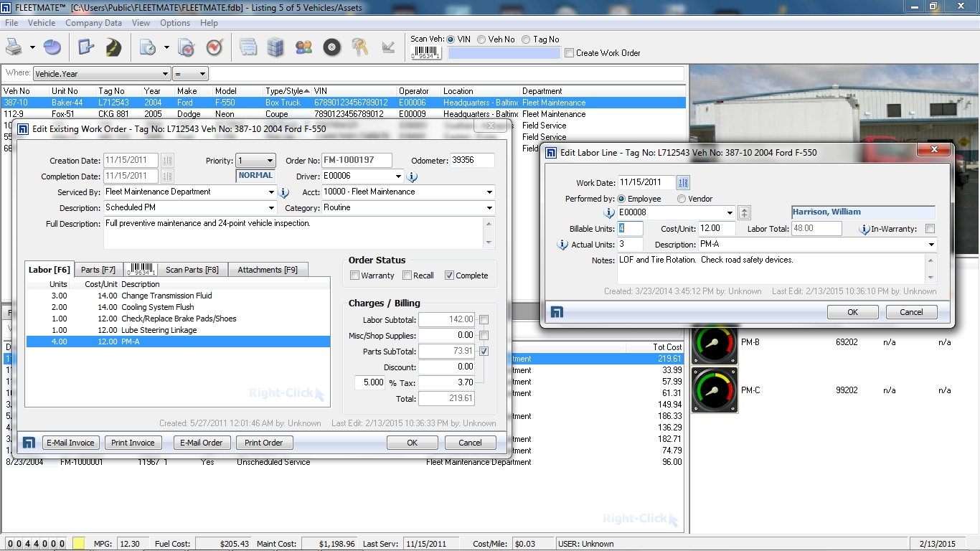Select the pie chart reports icon
Viewport: 980px width, 551px height.
point(52,47)
